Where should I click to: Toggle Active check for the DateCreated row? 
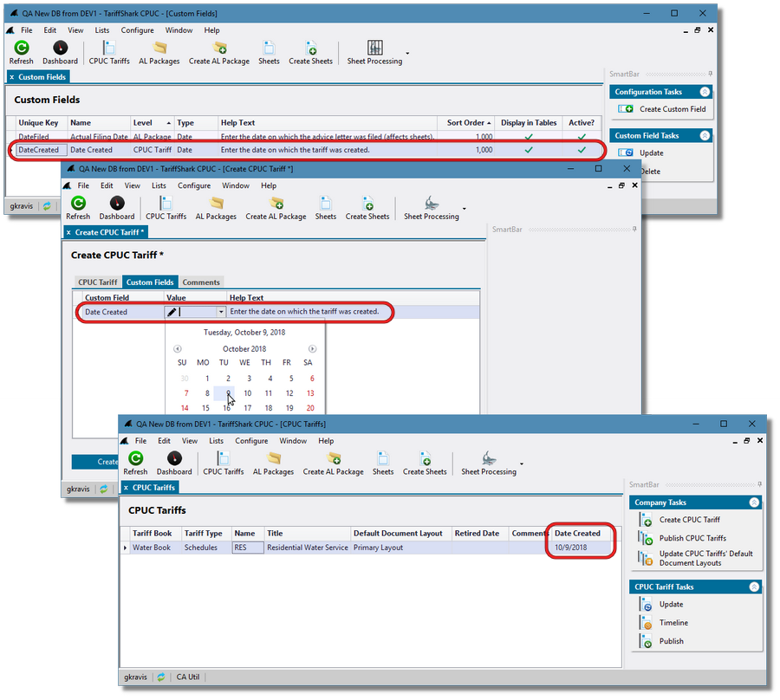582,150
